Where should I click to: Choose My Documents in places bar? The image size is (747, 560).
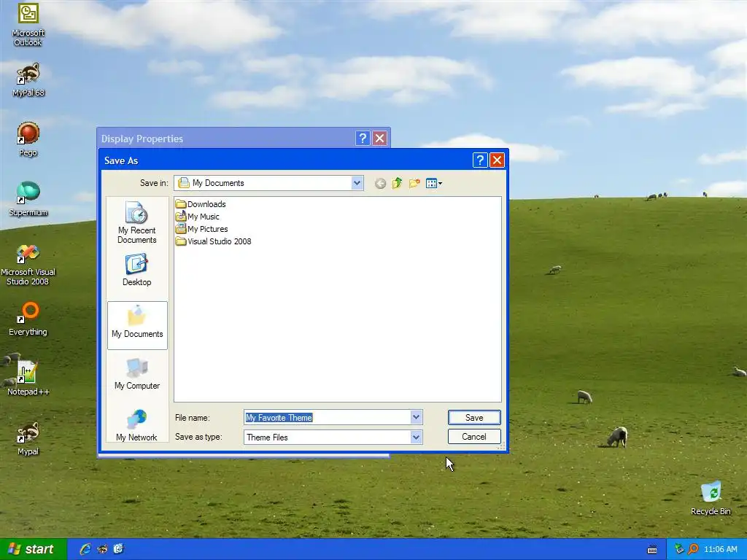[x=137, y=325]
